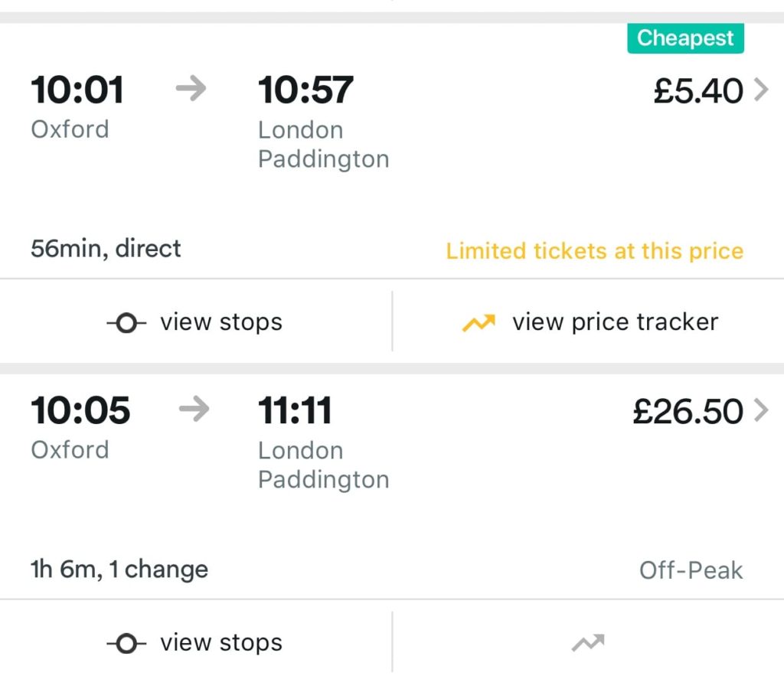The height and width of the screenshot is (679, 784).
Task: Click the 'Off-Peak' fare label
Action: [x=690, y=569]
